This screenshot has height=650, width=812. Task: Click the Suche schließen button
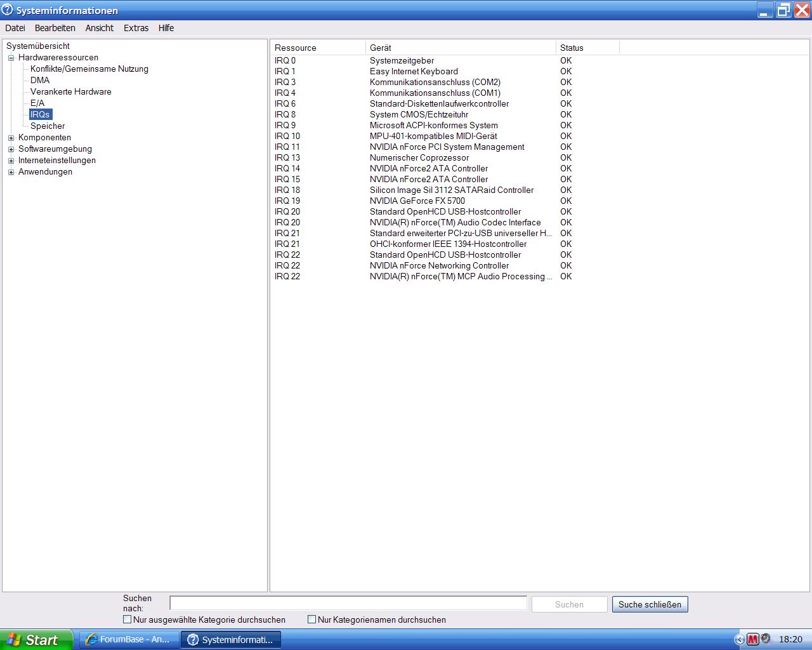pos(650,604)
